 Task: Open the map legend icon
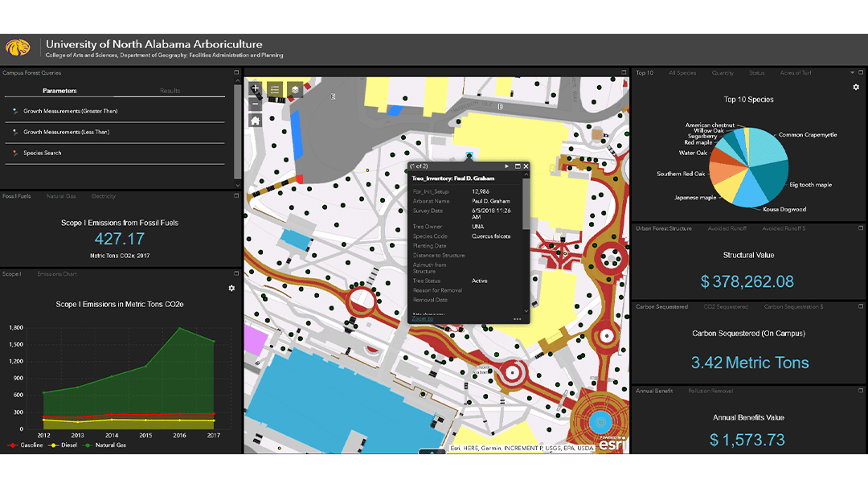pos(275,89)
